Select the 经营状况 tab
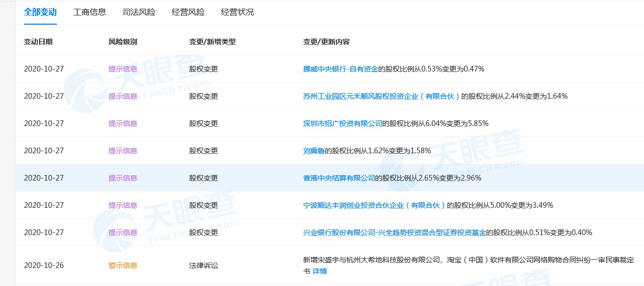 click(237, 12)
